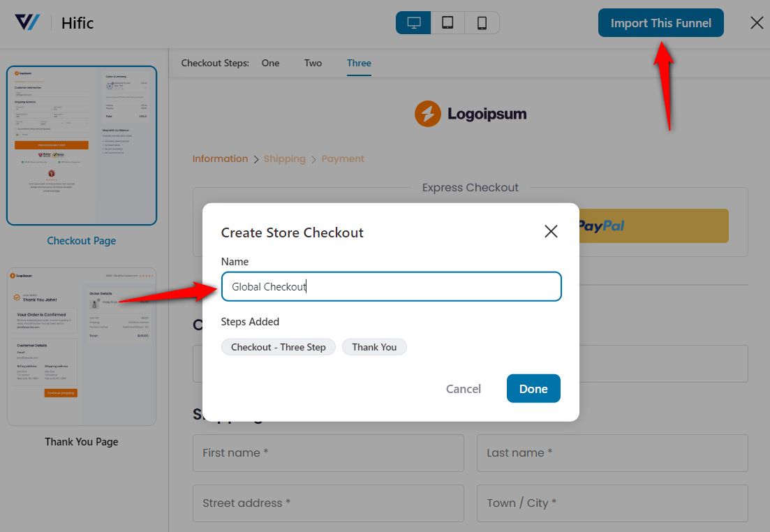Click the Logoipsum store logo
Screen dimensions: 770x532
point(470,113)
